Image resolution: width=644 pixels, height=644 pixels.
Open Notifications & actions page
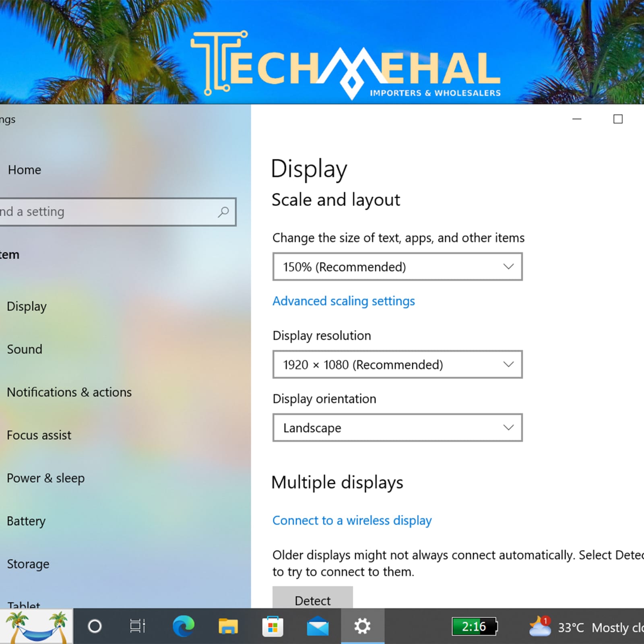point(69,392)
